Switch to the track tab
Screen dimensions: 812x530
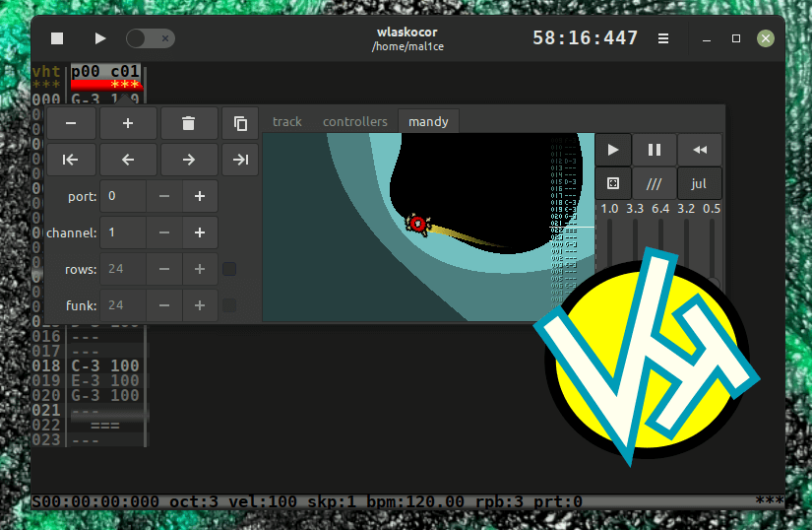click(x=286, y=122)
